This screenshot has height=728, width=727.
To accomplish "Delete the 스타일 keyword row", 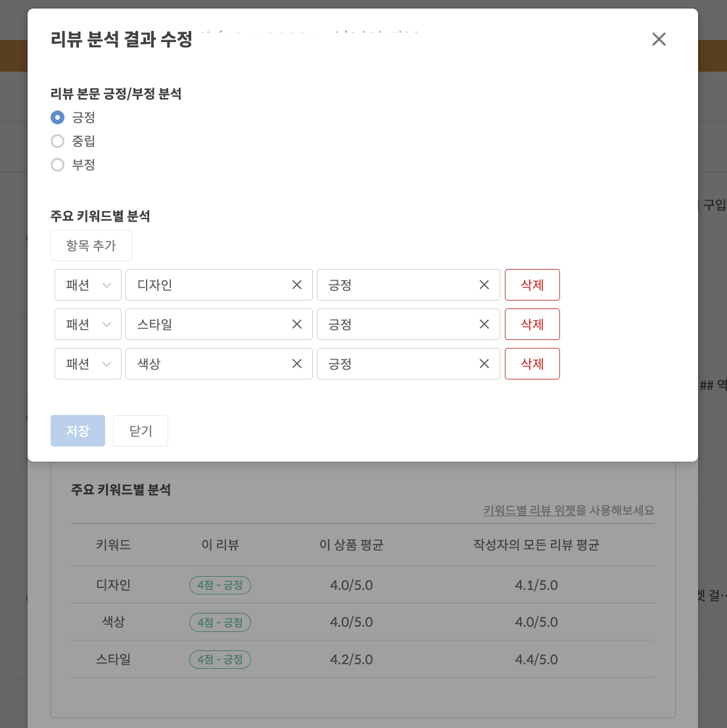I will [532, 324].
